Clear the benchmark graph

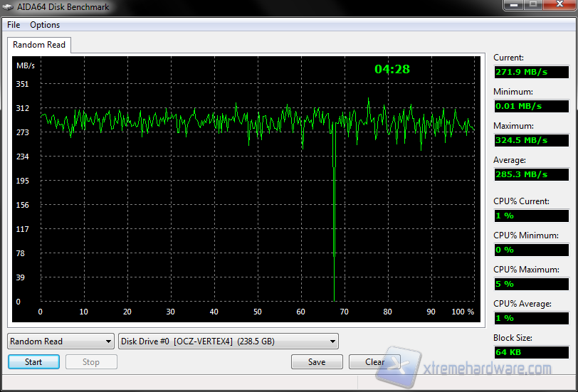click(x=374, y=362)
